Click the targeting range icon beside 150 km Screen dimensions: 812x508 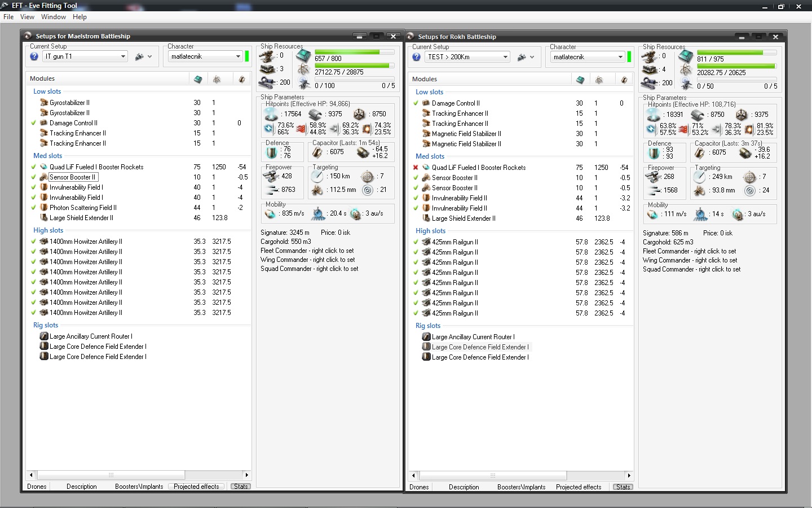(x=317, y=176)
